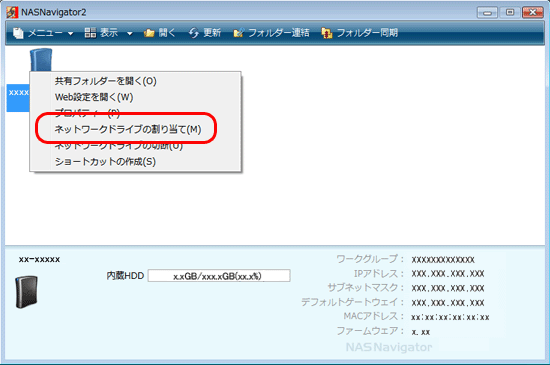The image size is (550, 365).
Task: Click the 表示 grid view icon
Action: click(x=90, y=33)
